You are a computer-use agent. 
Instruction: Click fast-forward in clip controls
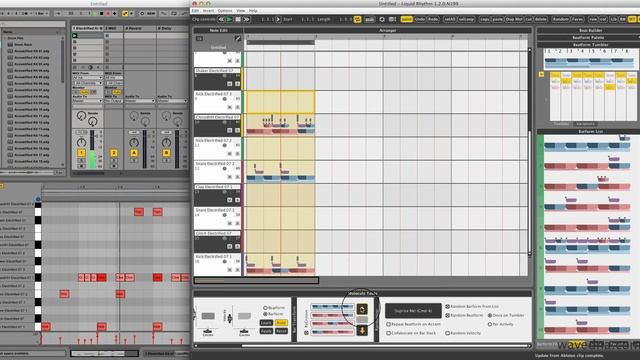[x=247, y=19]
